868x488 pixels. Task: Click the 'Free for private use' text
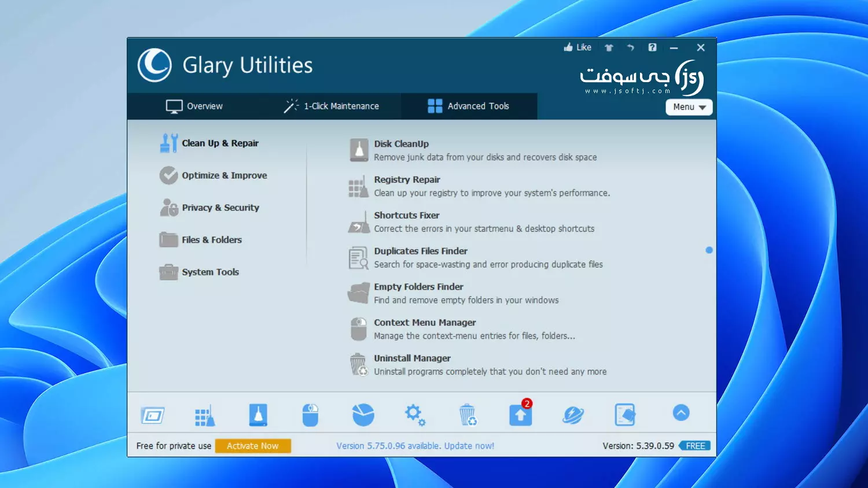pyautogui.click(x=174, y=446)
